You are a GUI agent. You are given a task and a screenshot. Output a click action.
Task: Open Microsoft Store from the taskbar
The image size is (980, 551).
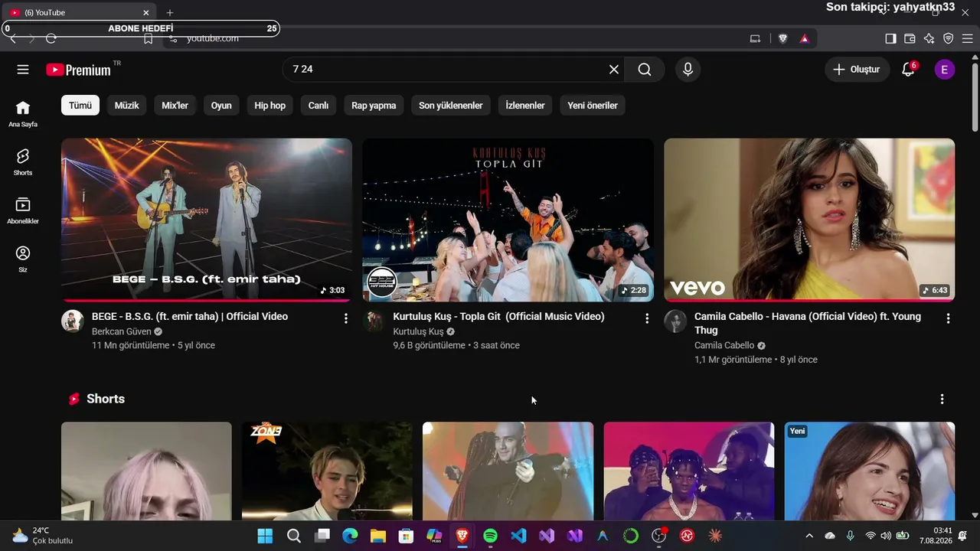click(406, 536)
